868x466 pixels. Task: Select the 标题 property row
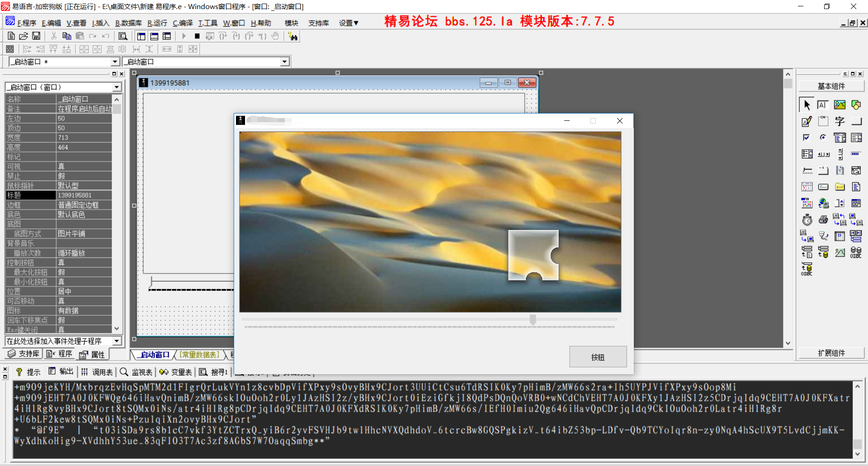pos(58,195)
